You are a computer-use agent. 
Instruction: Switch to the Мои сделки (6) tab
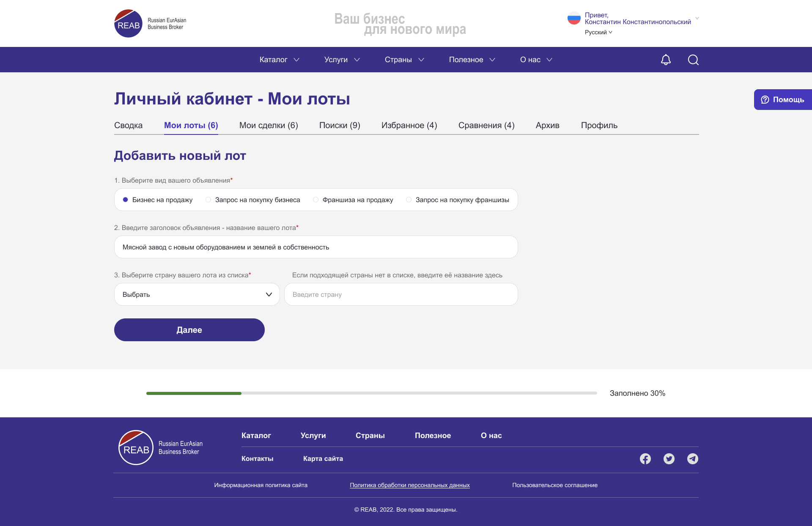[x=269, y=125]
